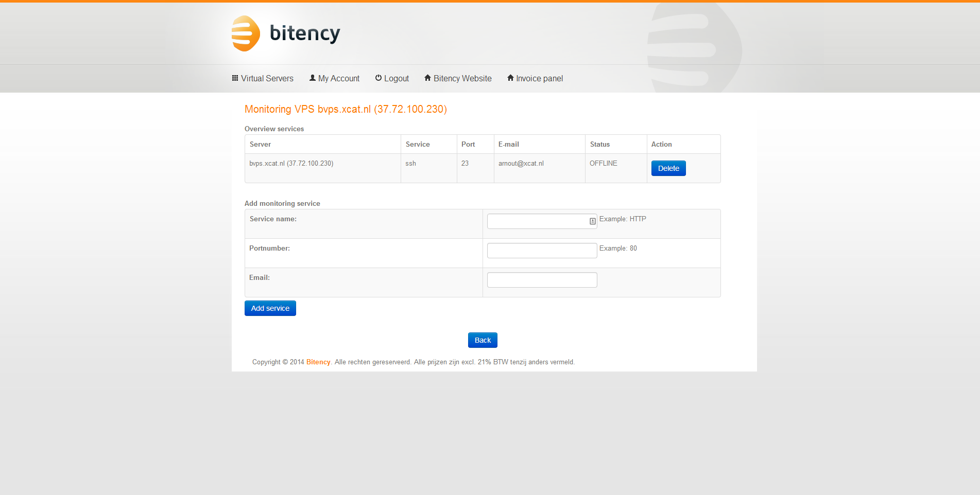Select Logout in the navigation bar

tap(396, 79)
